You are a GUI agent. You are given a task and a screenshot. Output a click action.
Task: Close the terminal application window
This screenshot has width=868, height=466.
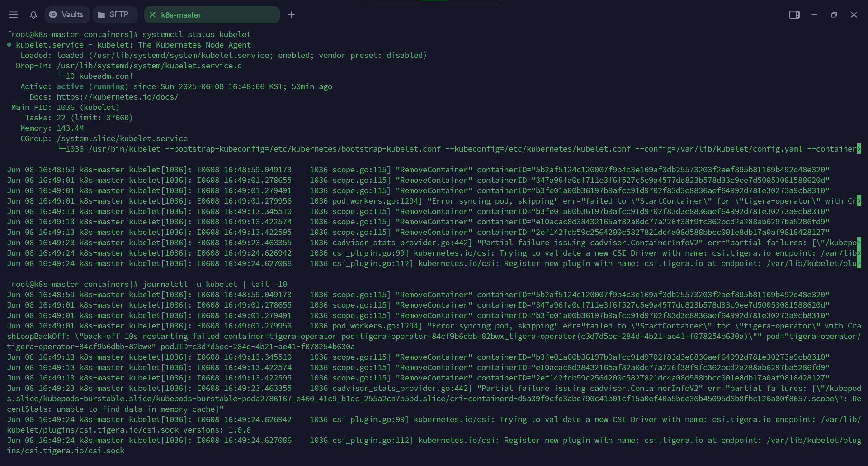coord(854,15)
